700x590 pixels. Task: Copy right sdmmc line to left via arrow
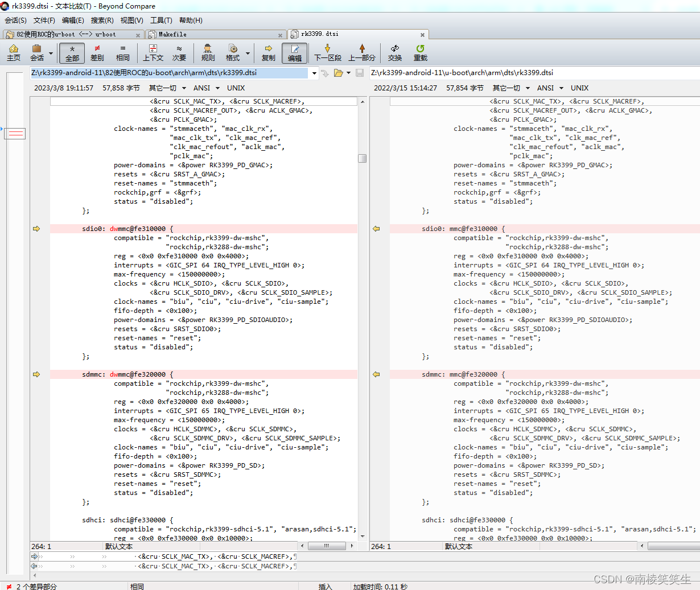(376, 374)
